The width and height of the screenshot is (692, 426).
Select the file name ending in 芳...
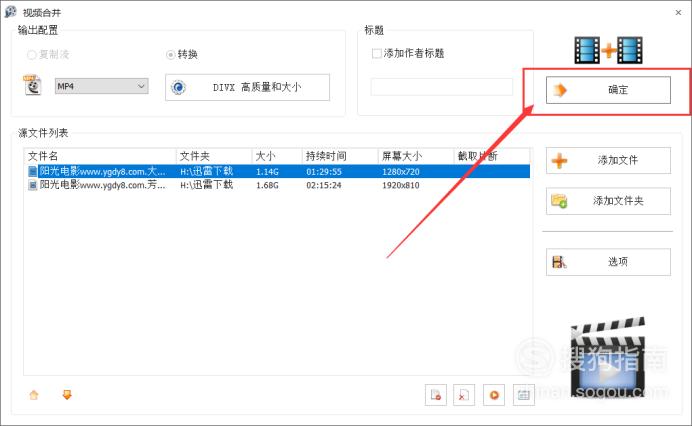[x=102, y=185]
